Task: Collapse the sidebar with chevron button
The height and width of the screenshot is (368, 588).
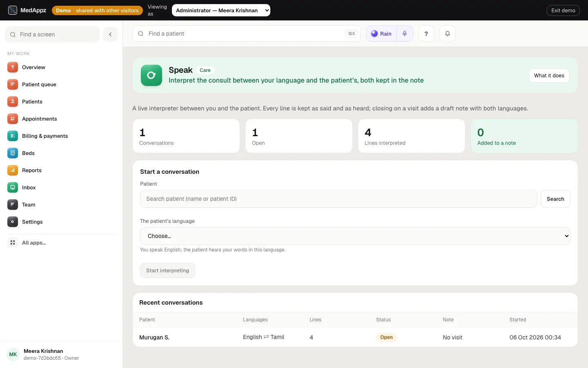Action: point(110,34)
